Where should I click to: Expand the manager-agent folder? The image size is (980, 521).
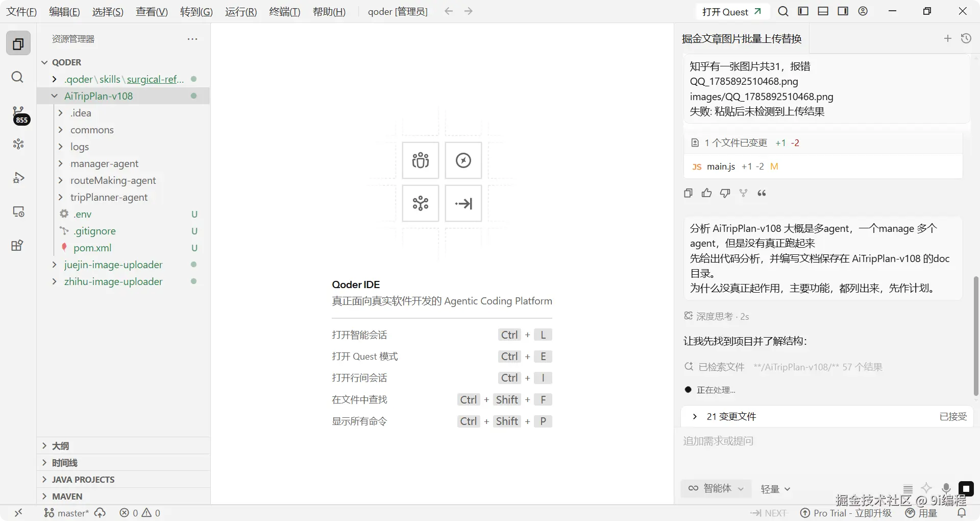tap(123, 163)
